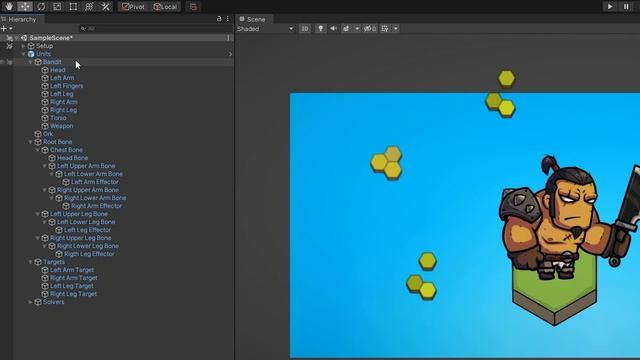Select Left Arm Effector
Image resolution: width=640 pixels, height=360 pixels.
[95, 182]
